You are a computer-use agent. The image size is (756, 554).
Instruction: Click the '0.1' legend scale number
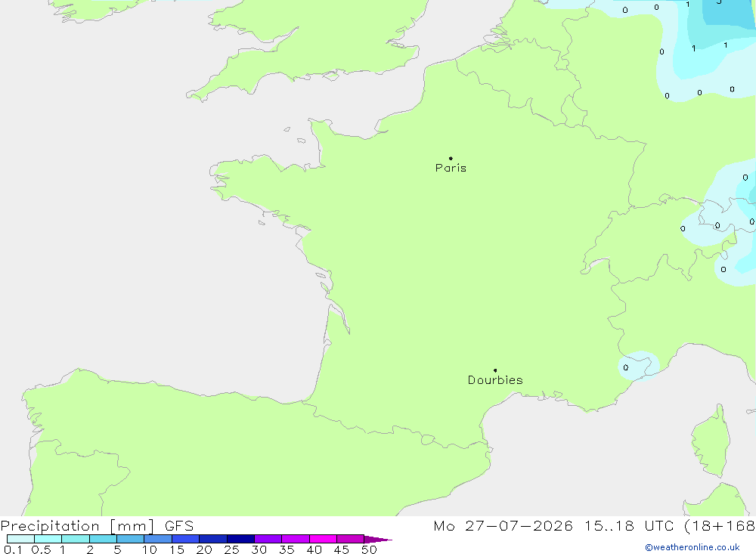point(13,549)
